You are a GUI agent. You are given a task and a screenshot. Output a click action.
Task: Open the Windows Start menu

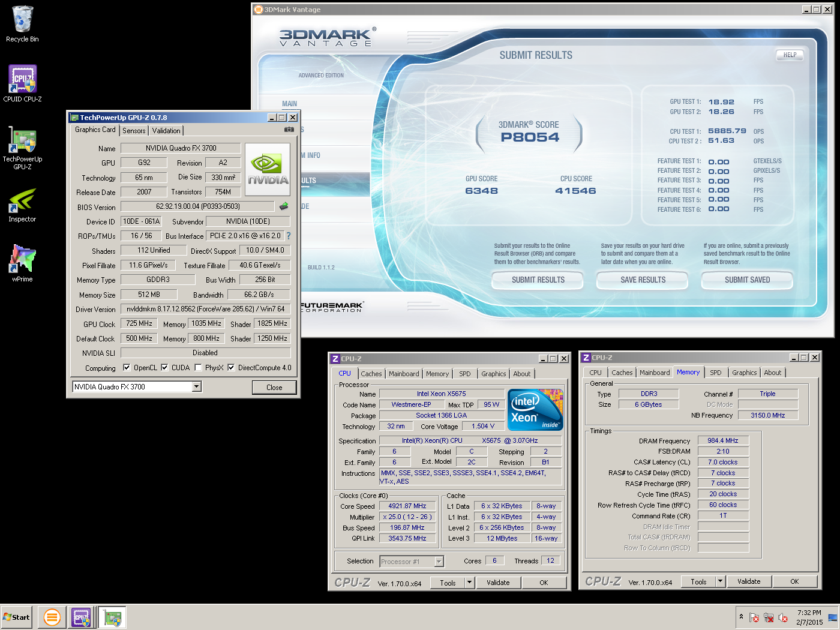16,617
